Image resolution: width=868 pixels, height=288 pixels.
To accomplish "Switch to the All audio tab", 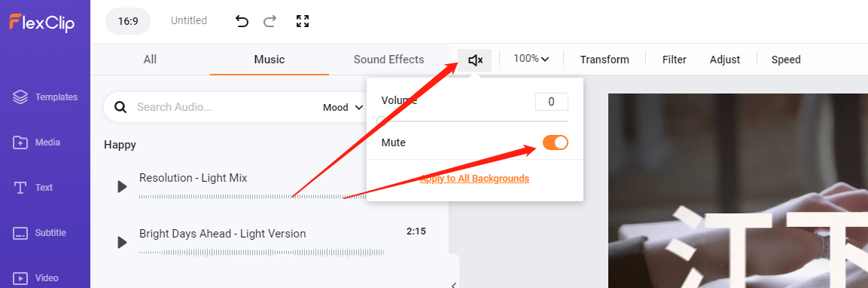I will (x=150, y=60).
